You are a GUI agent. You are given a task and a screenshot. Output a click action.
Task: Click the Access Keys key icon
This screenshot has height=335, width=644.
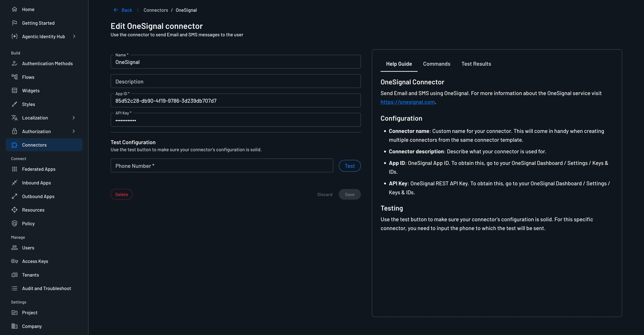[x=15, y=261]
